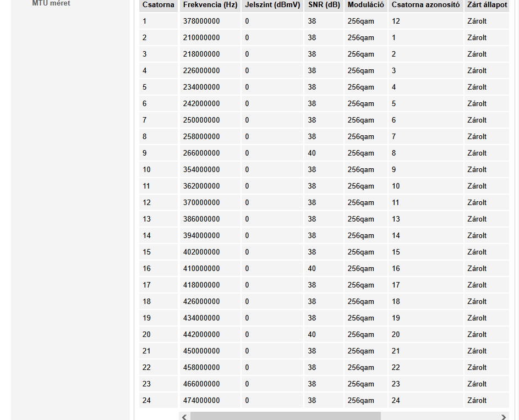Viewport: 519px width, 420px height.
Task: Click channel identifier 9 in the 354000000 row
Action: (x=394, y=170)
